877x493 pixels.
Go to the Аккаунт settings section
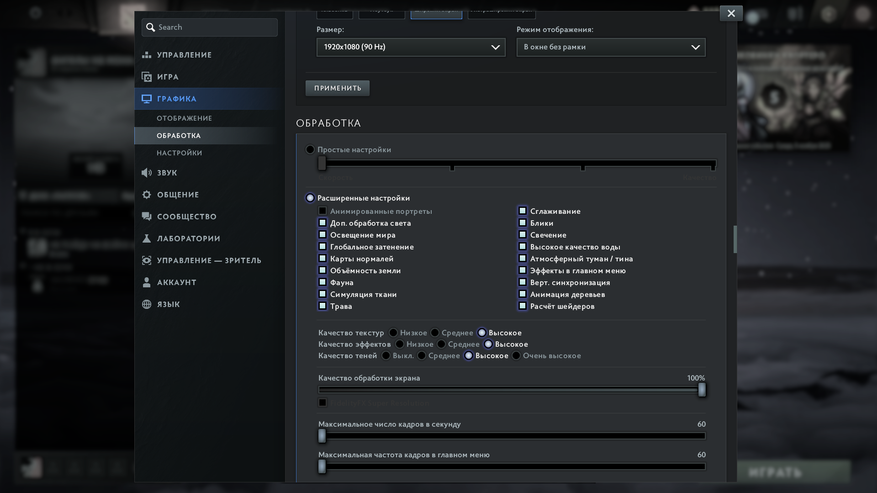177,282
